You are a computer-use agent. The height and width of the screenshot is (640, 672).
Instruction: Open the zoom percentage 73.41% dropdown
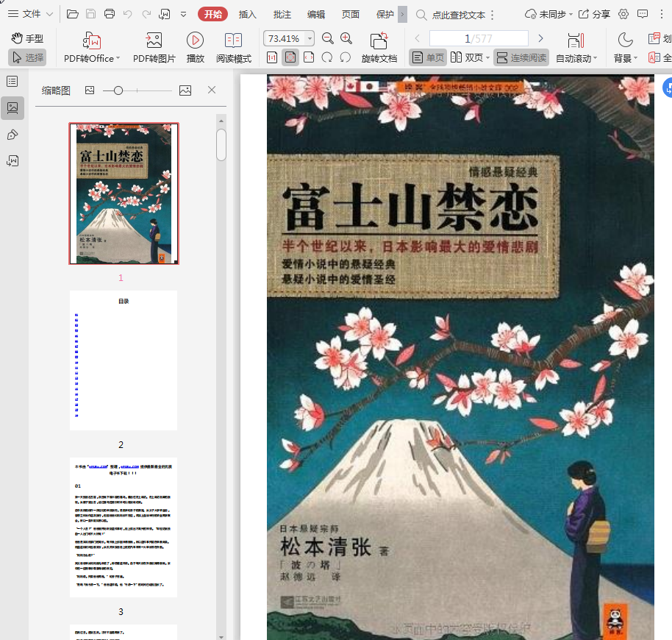(310, 38)
